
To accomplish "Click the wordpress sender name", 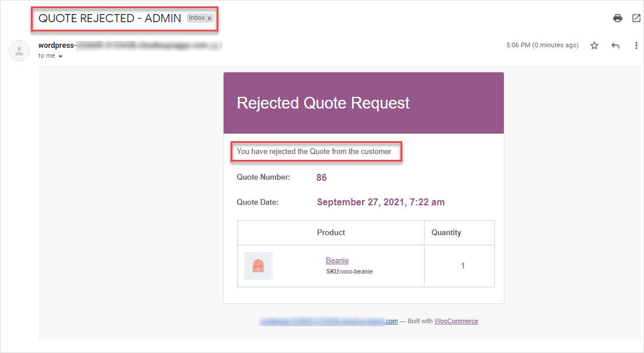I will (57, 45).
